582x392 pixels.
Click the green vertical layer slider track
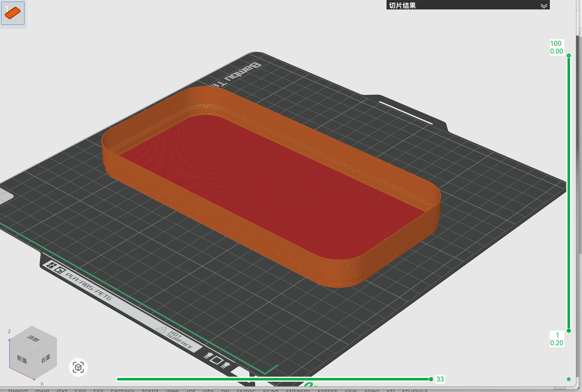569,193
